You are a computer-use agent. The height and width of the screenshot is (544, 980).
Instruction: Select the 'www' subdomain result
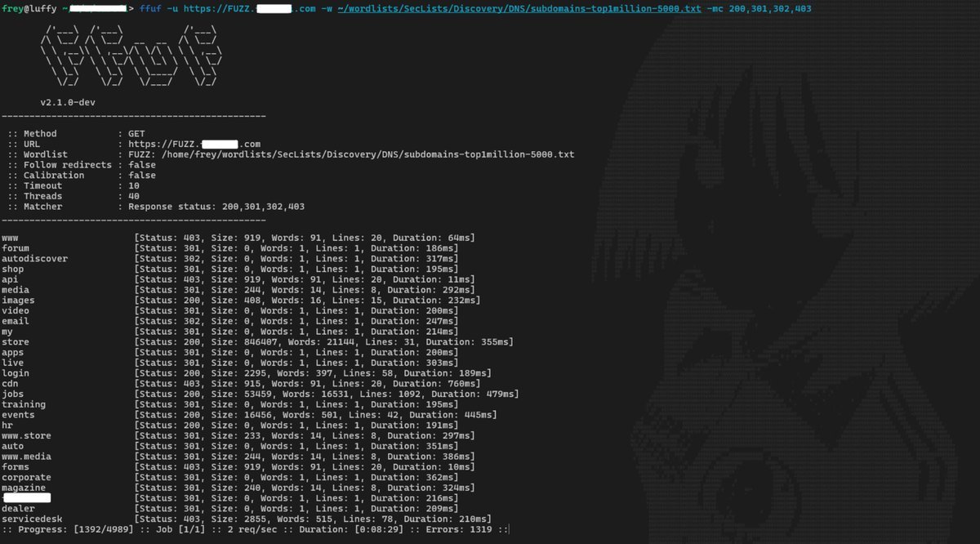[10, 238]
